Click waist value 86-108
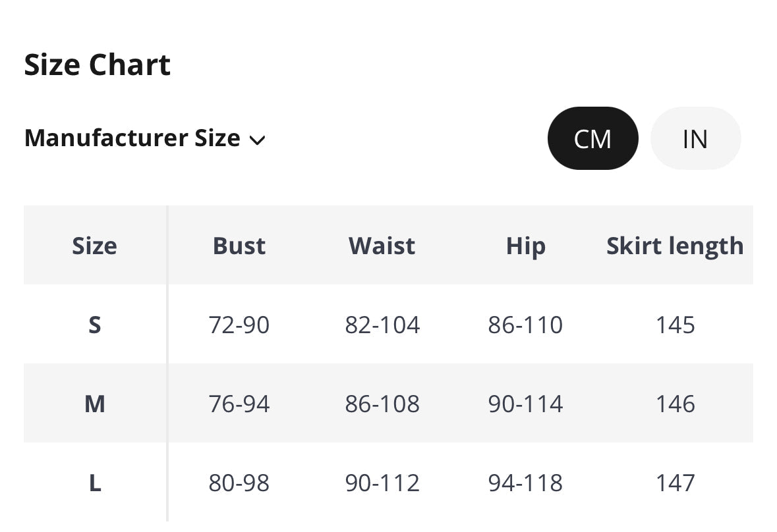 [x=382, y=404]
